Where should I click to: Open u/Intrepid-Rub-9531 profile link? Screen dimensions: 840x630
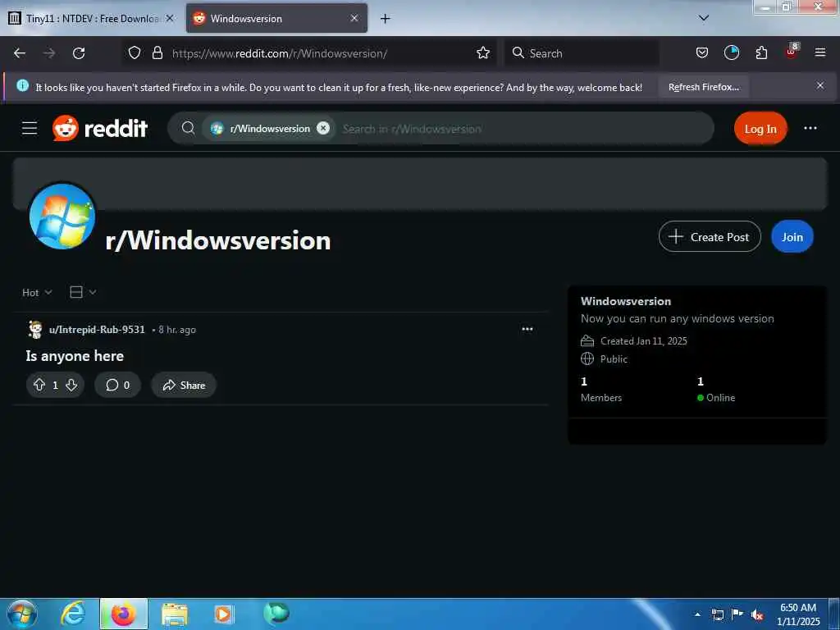(x=97, y=330)
